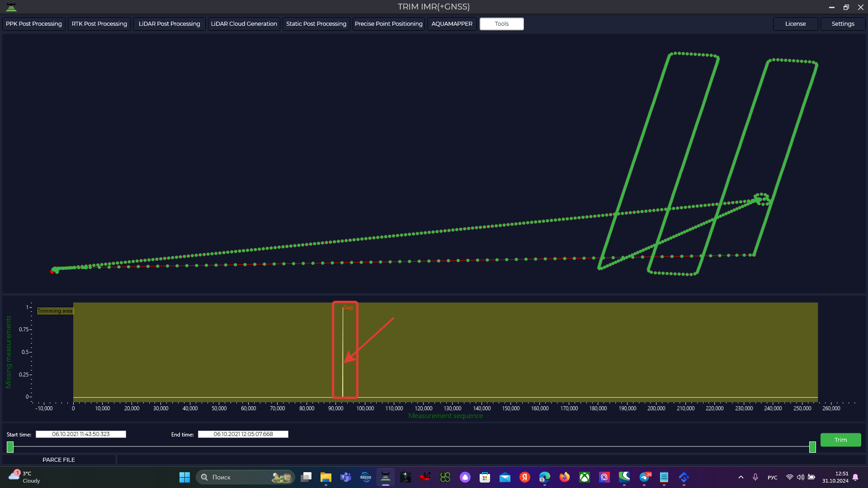Grab the right green trim slider handle
Screen dimensions: 868x488
pyautogui.click(x=812, y=447)
